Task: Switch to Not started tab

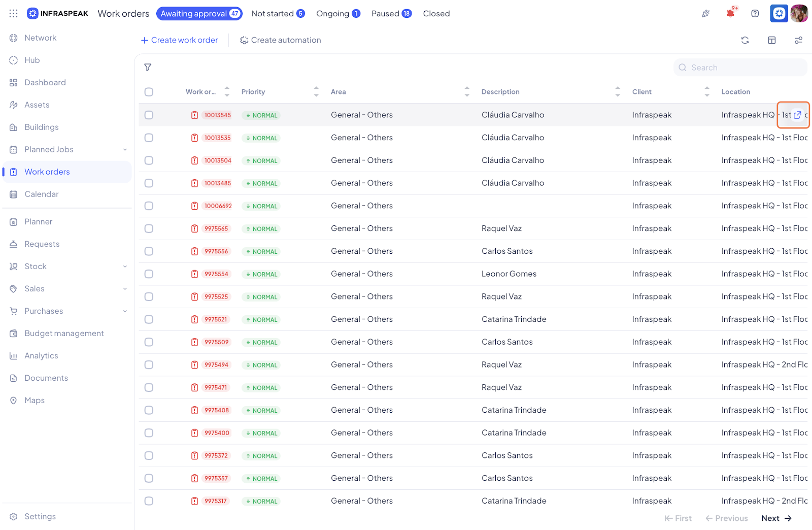Action: point(278,14)
